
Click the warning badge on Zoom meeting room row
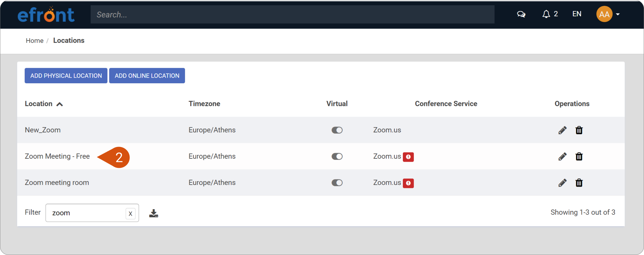[409, 183]
